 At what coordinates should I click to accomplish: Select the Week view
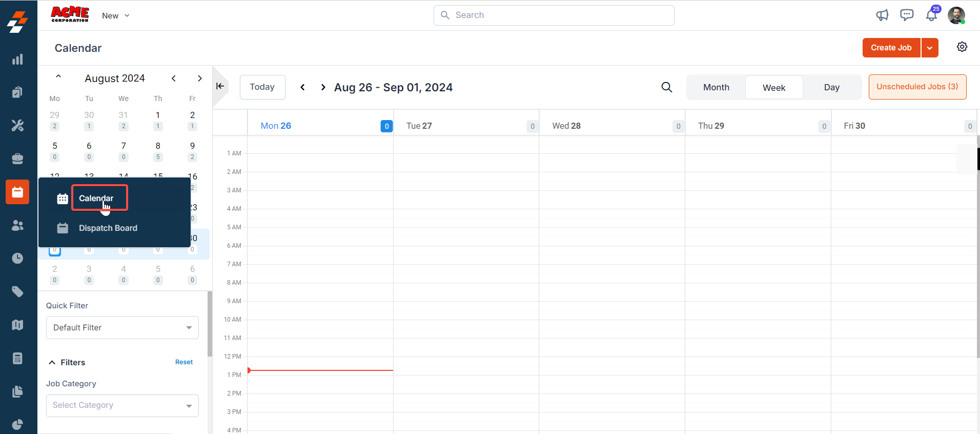(x=773, y=87)
